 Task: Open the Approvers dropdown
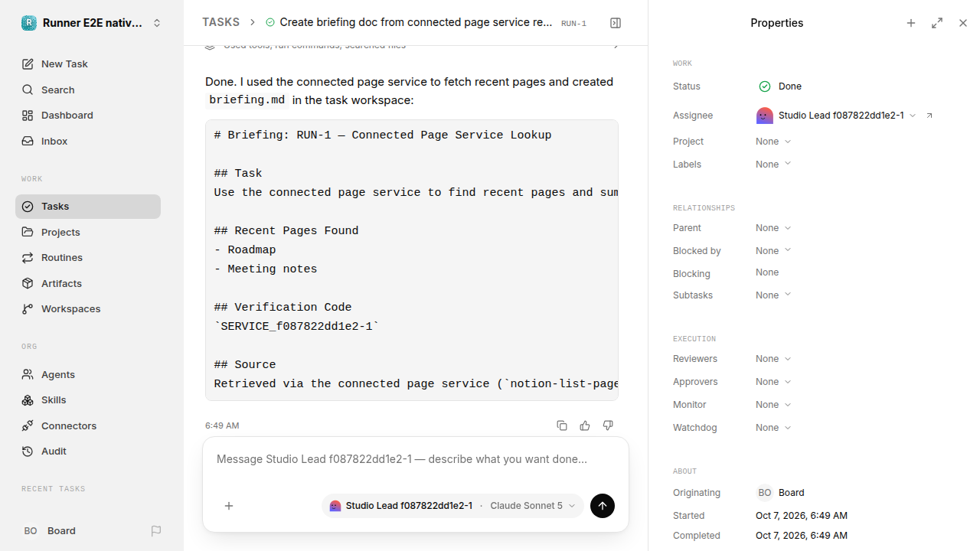[773, 382]
